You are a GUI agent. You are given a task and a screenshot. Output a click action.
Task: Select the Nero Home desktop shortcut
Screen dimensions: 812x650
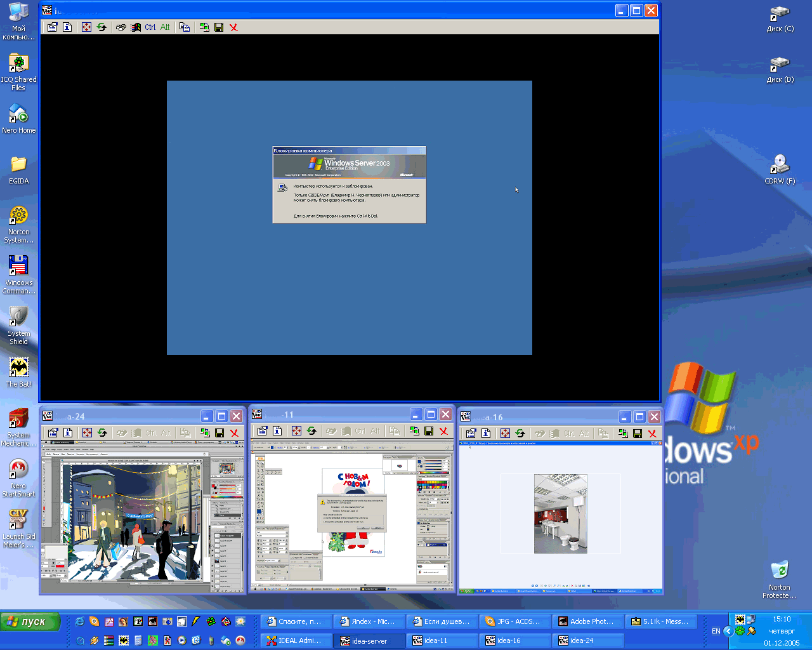(18, 119)
